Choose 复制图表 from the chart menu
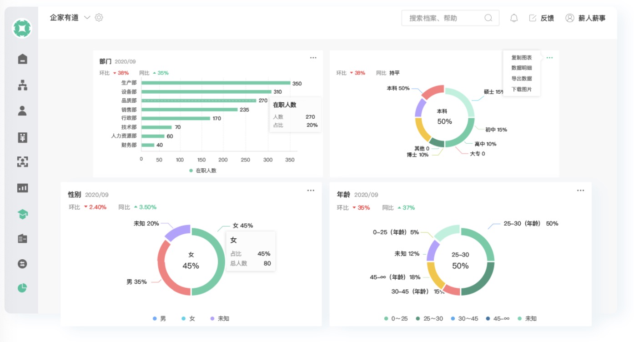 [522, 58]
